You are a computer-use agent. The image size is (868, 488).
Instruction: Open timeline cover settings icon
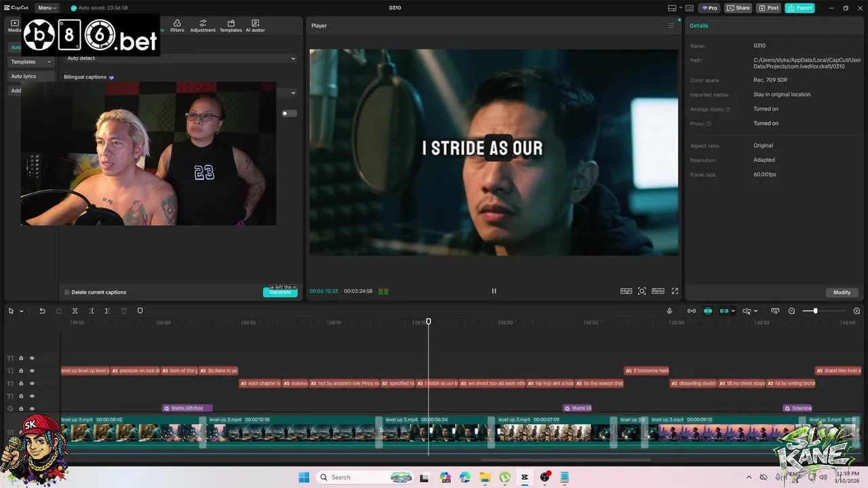pyautogui.click(x=775, y=311)
